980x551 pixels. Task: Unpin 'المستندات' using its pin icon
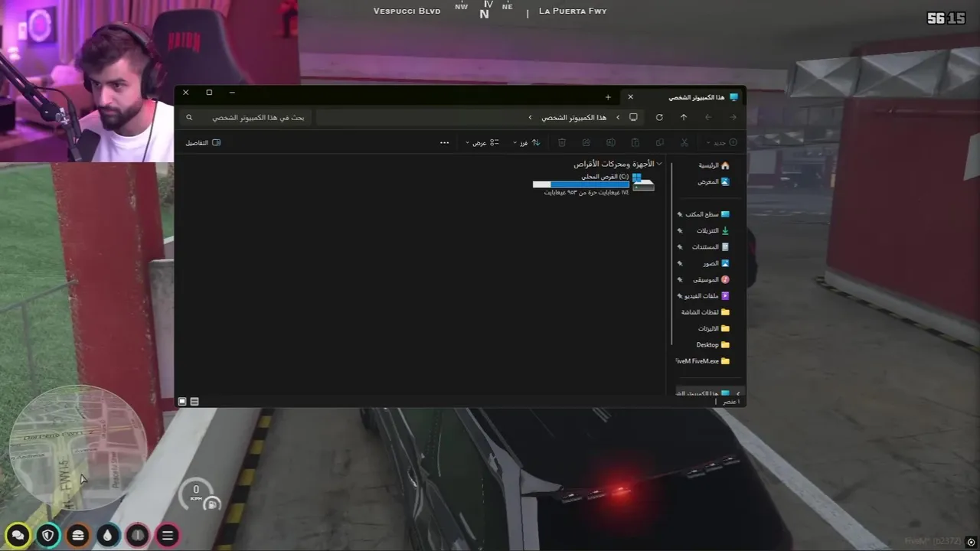pyautogui.click(x=680, y=247)
